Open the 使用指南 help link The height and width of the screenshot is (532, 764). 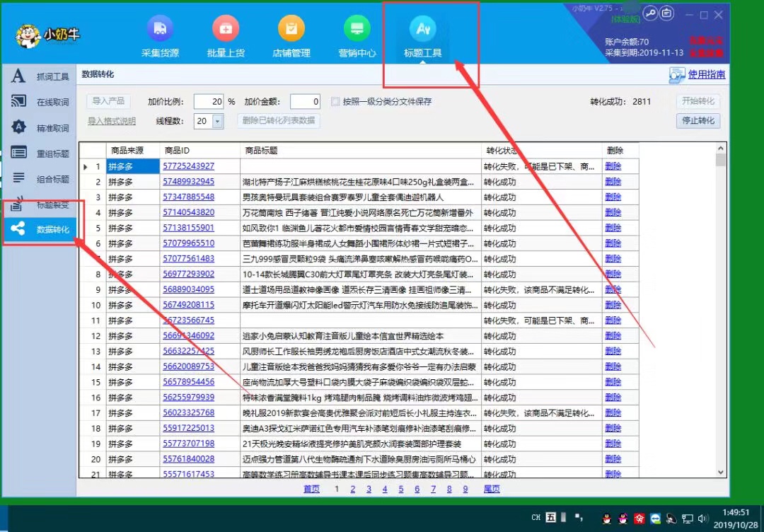706,74
